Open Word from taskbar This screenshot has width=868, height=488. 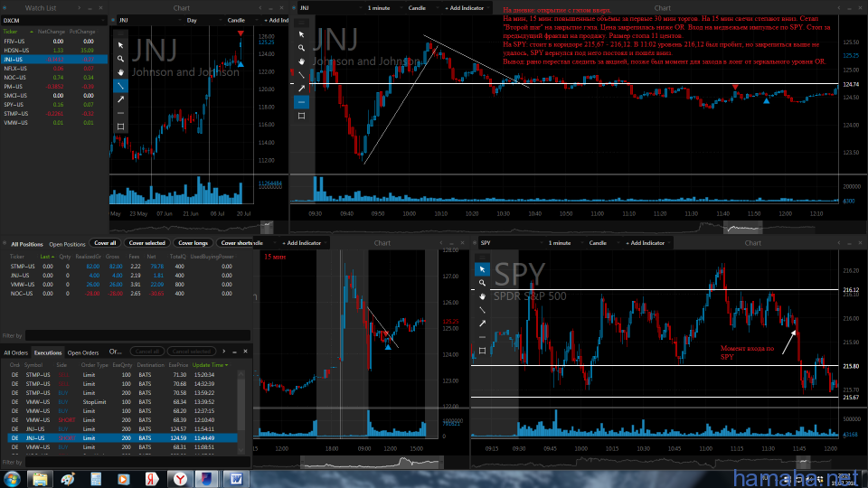pos(236,479)
